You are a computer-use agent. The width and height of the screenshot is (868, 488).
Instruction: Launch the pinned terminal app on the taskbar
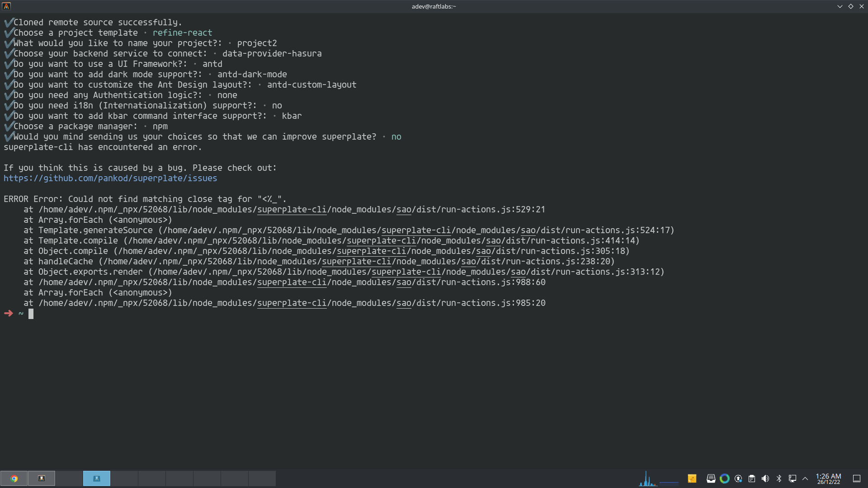41,478
